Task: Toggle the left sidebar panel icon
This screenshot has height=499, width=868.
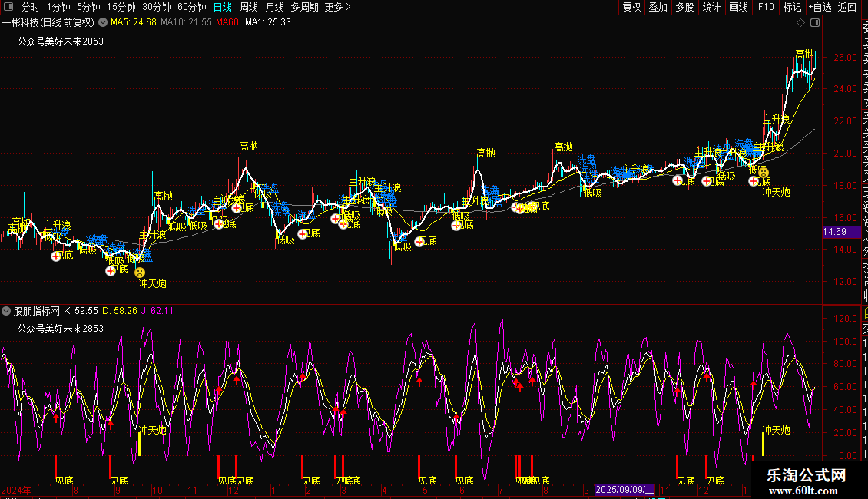Action: coord(10,7)
